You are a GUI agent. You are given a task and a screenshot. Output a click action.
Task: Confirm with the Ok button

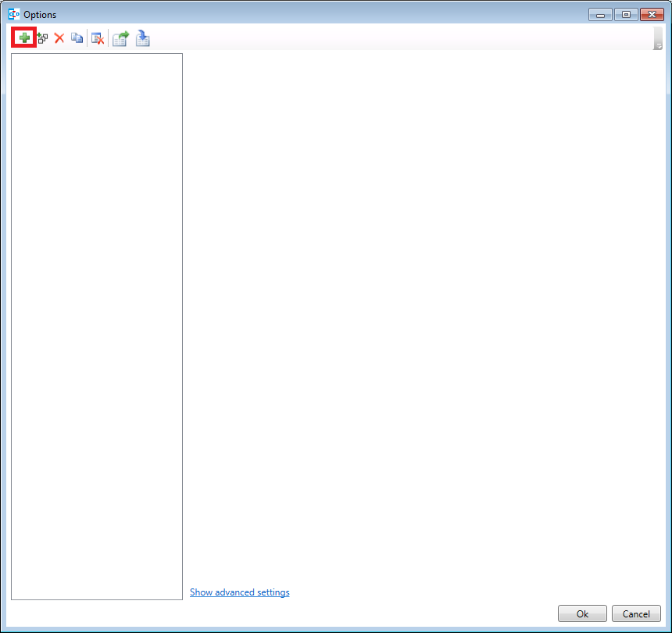[x=582, y=613]
